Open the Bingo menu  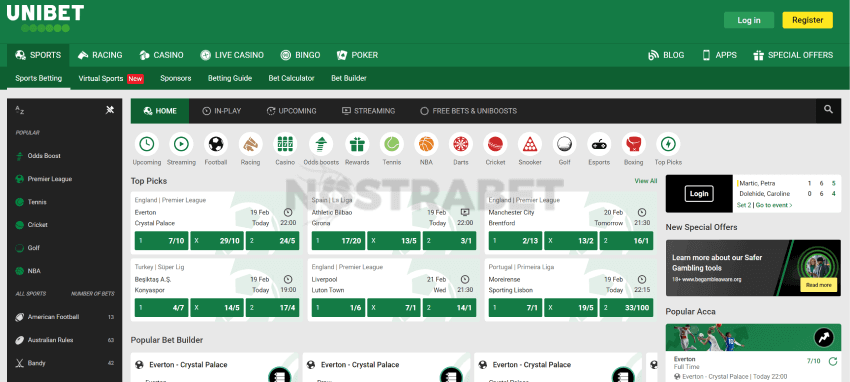(300, 55)
